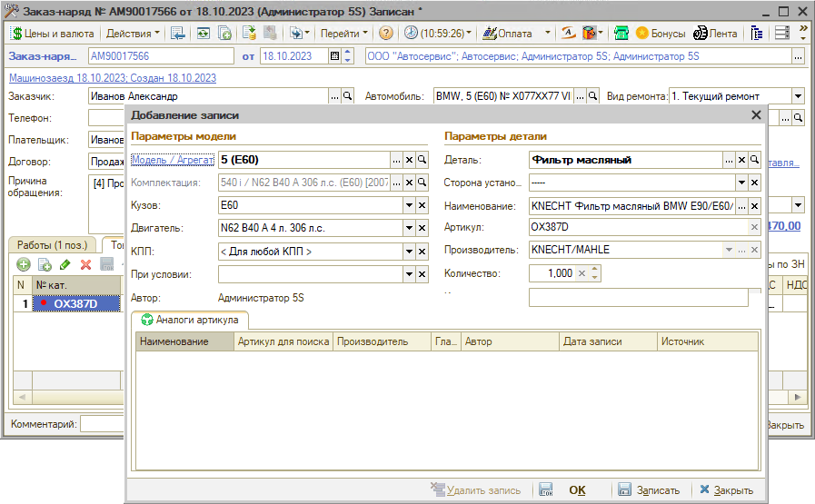The image size is (815, 504).
Task: Expand the Двигатель dropdown
Action: pyautogui.click(x=409, y=228)
